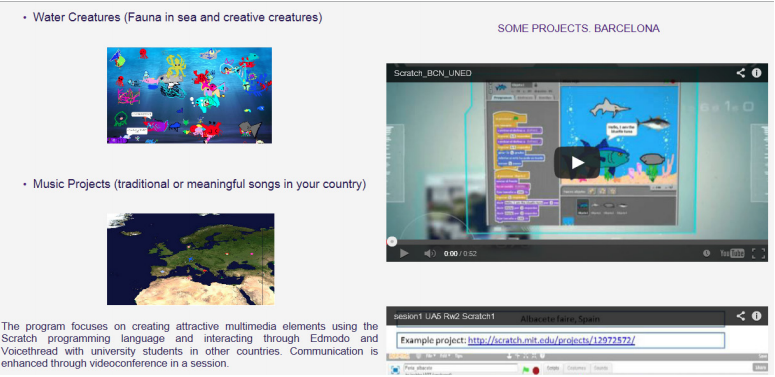Open the scratch.mit.edu/projects/12972572 link
775x377 pixels.
point(551,340)
